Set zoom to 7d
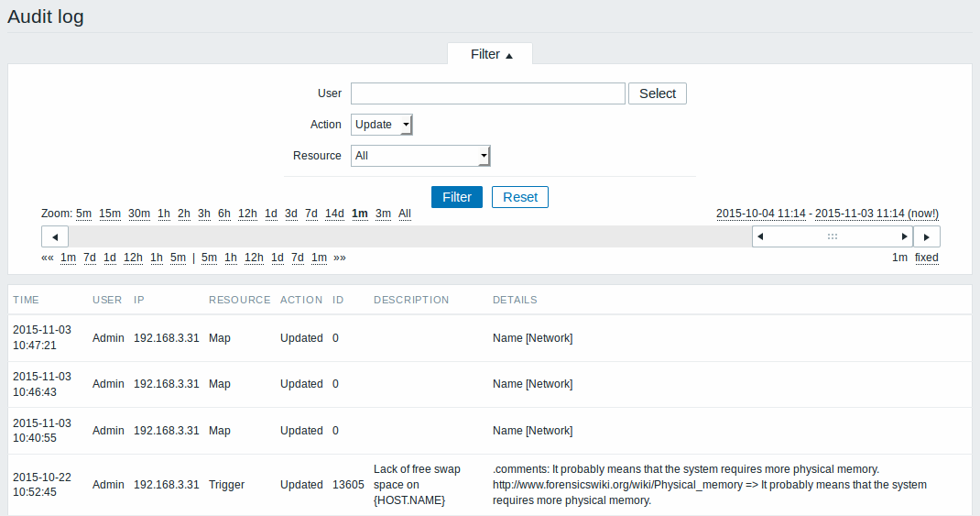Image resolution: width=980 pixels, height=516 pixels. pos(311,214)
